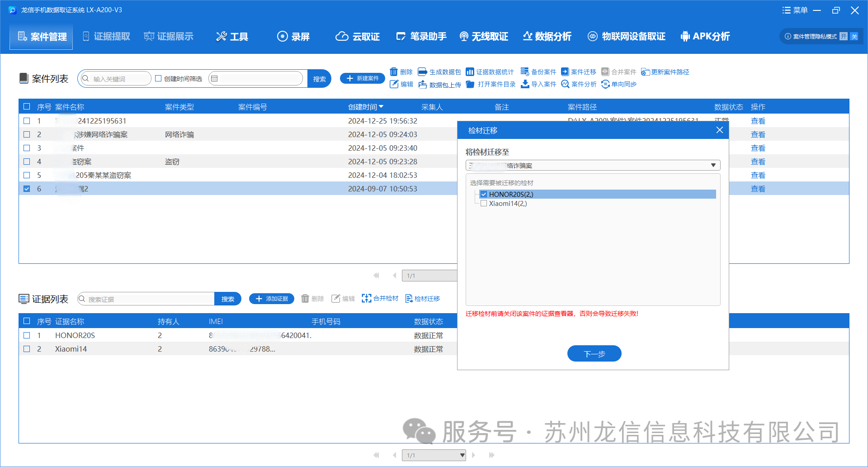The width and height of the screenshot is (868, 467).
Task: Open the evidence list page number dropdown
Action: [x=462, y=455]
